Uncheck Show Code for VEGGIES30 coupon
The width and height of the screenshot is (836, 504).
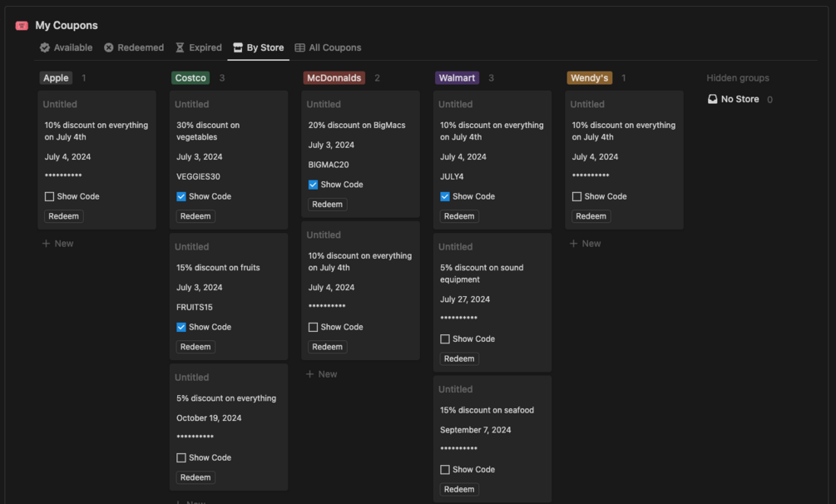pyautogui.click(x=181, y=197)
